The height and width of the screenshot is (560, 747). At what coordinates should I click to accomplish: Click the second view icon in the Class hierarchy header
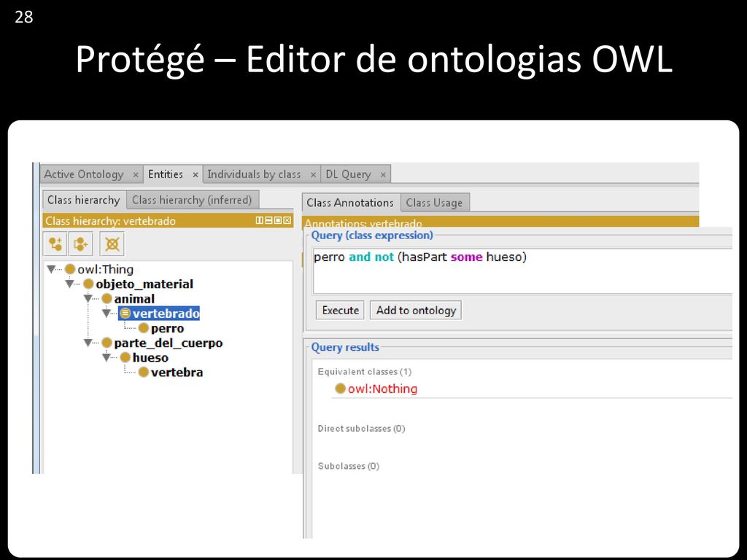[268, 220]
